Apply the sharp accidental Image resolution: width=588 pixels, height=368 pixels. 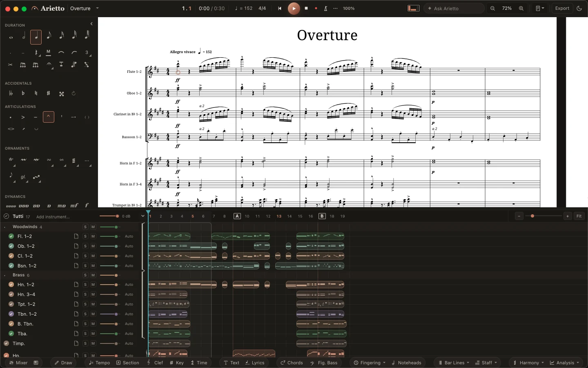click(x=49, y=94)
